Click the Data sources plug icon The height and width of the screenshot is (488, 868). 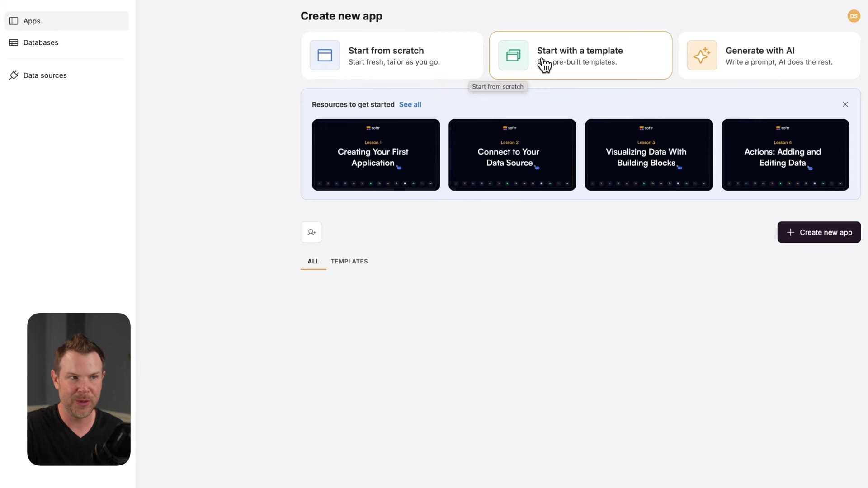tap(14, 75)
